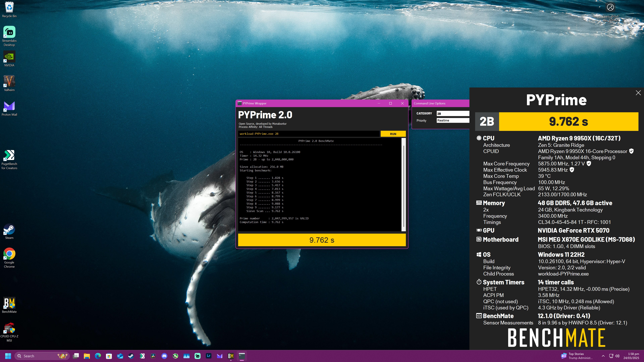Click the Command Line Options panel title

point(430,103)
